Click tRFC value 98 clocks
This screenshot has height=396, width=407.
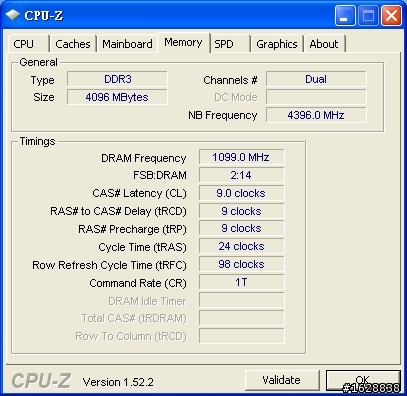tap(241, 264)
